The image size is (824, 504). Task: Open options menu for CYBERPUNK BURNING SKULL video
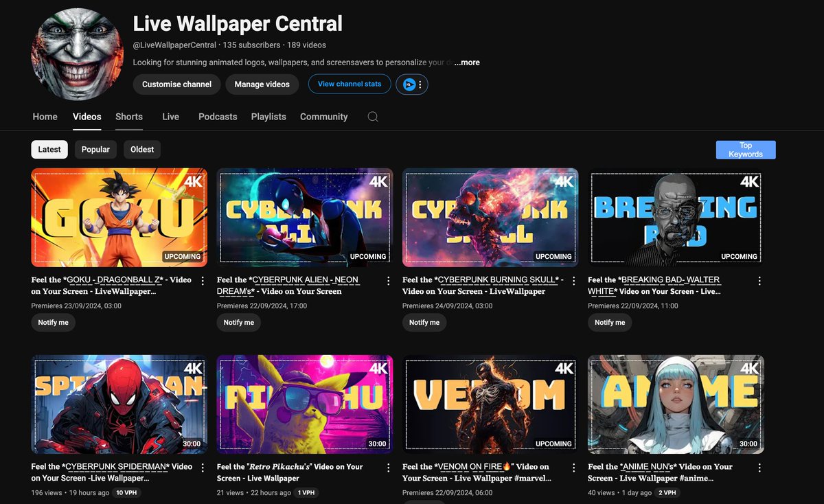pos(574,281)
